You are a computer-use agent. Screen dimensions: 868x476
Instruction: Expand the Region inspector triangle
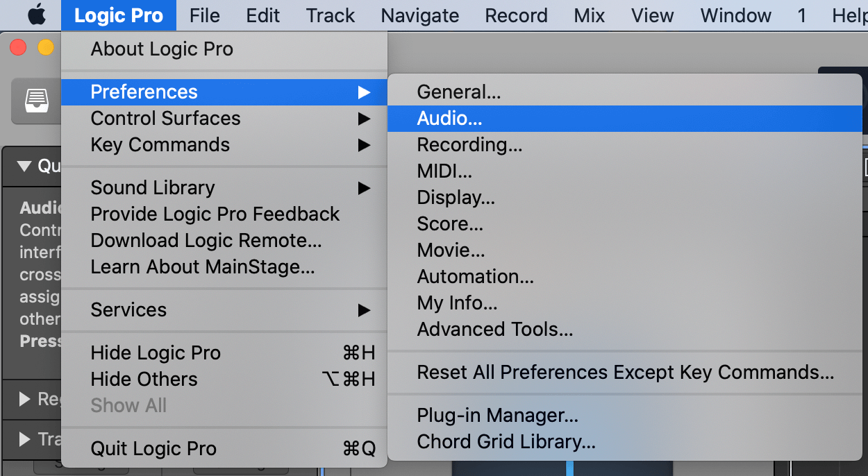25,399
